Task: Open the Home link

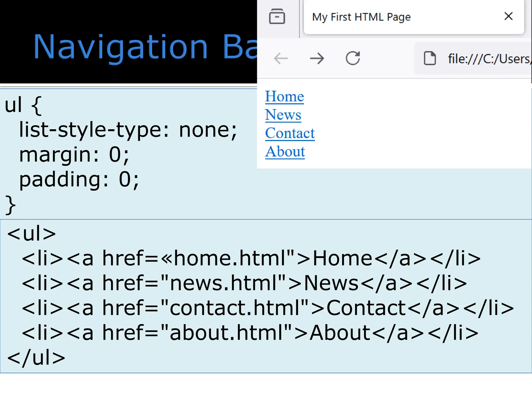Action: (x=284, y=96)
